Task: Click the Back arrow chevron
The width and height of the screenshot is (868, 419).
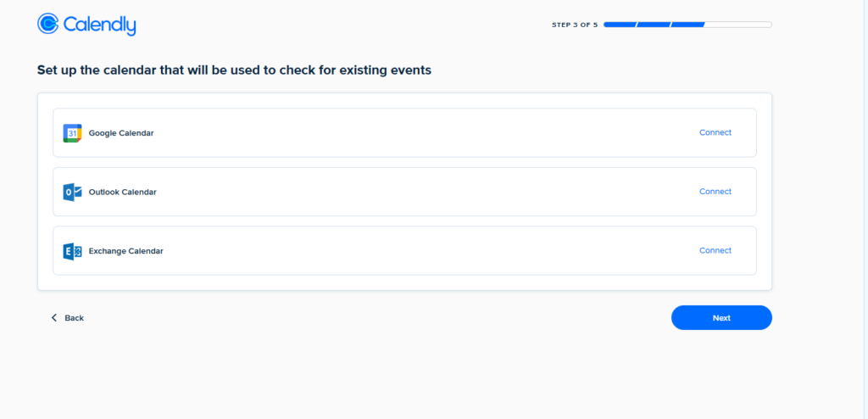Action: pos(54,318)
